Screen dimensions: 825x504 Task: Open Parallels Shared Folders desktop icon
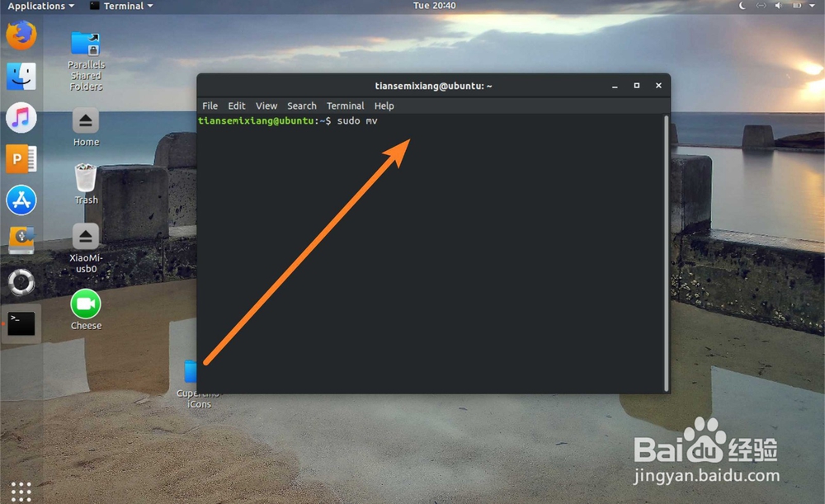[86, 61]
